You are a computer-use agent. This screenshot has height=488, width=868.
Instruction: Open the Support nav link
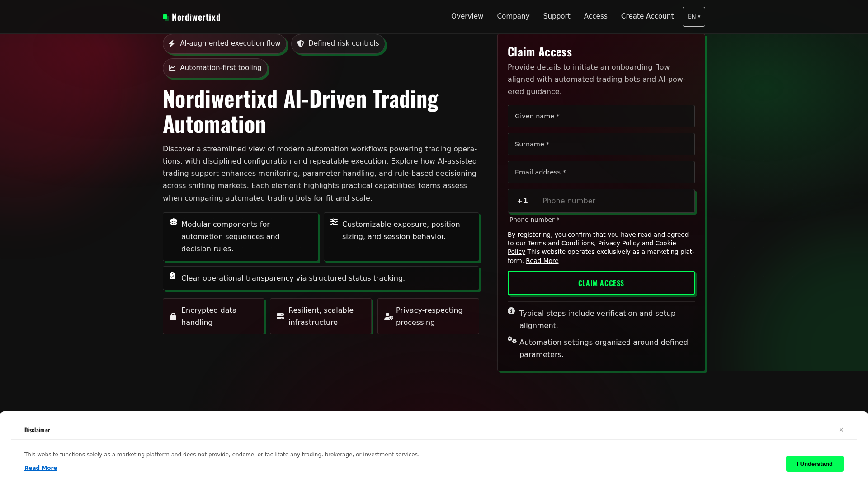[557, 16]
